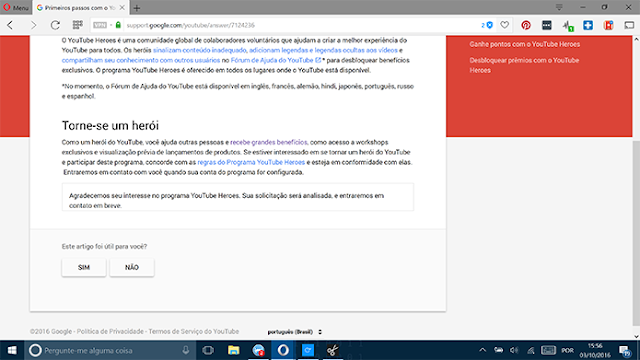
Task: Open the Pinterest extension icon
Action: point(526,25)
